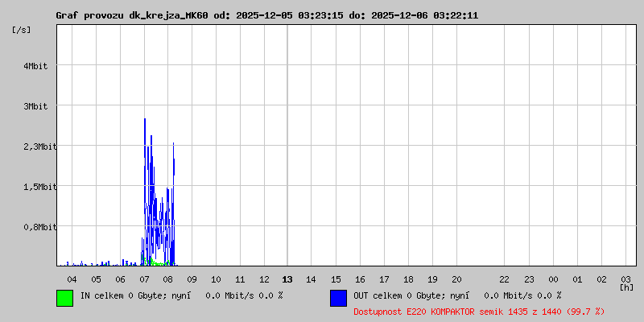Click the '[h]' hour unit label
Viewport: 644px width, 322px height.
point(626,287)
